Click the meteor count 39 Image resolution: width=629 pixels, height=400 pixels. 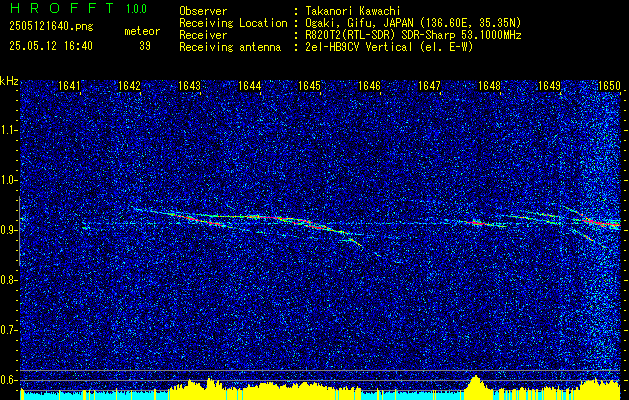coord(145,46)
